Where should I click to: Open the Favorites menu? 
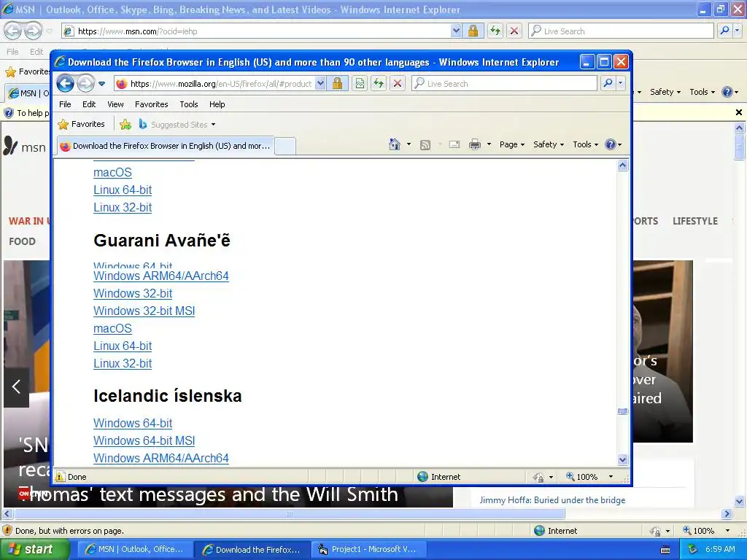152,104
